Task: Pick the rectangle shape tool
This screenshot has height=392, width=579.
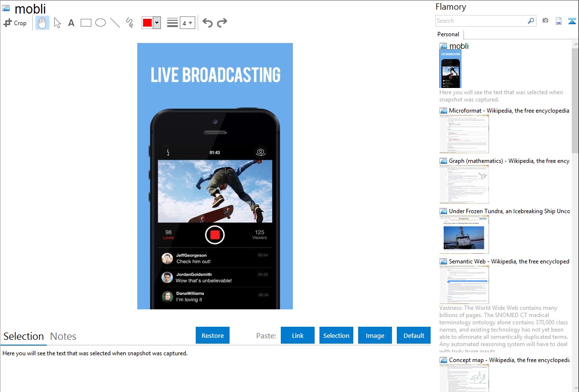Action: 86,23
